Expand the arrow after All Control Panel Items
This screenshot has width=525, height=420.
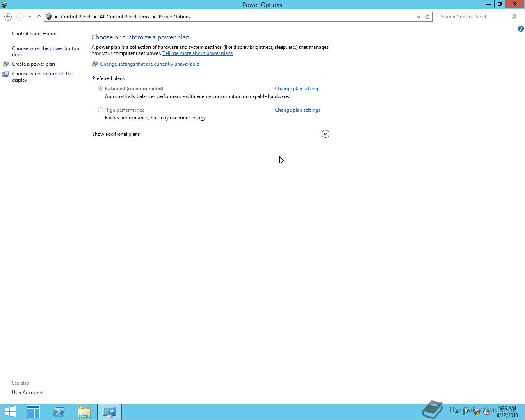[x=154, y=17]
